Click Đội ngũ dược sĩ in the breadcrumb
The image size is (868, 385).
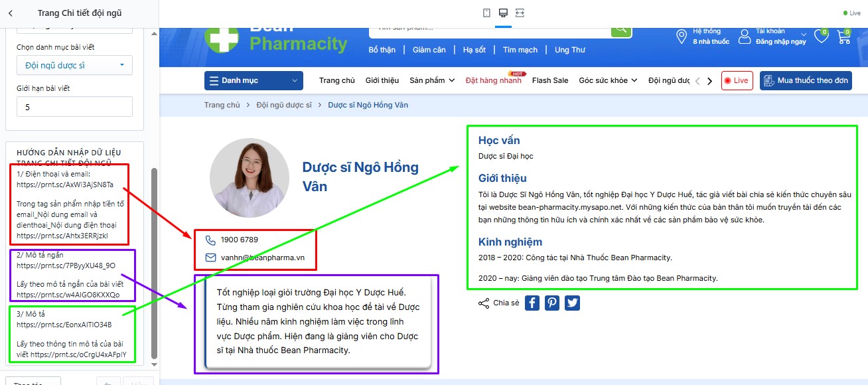pyautogui.click(x=284, y=105)
